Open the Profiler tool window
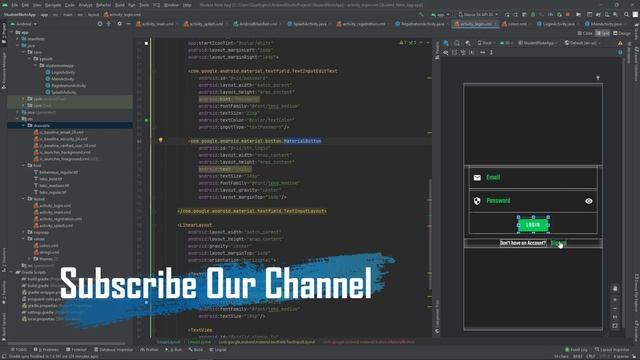The height and width of the screenshot is (360, 640). tap(149, 350)
